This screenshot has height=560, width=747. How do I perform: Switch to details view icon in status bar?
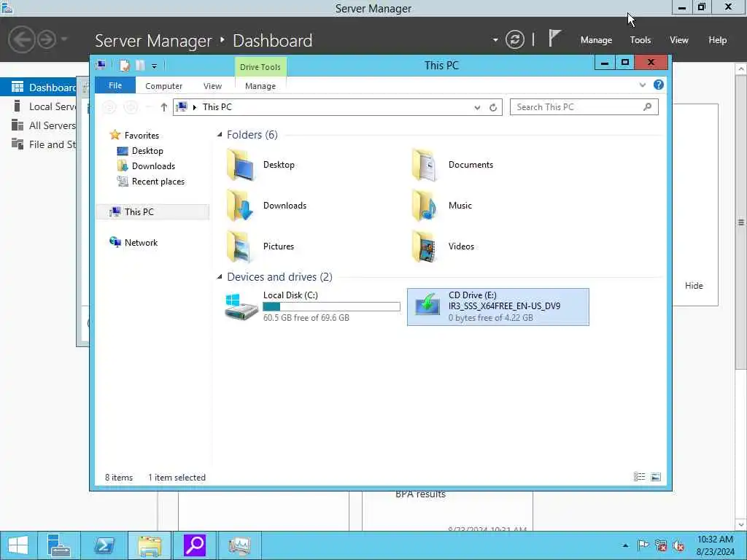(x=639, y=477)
